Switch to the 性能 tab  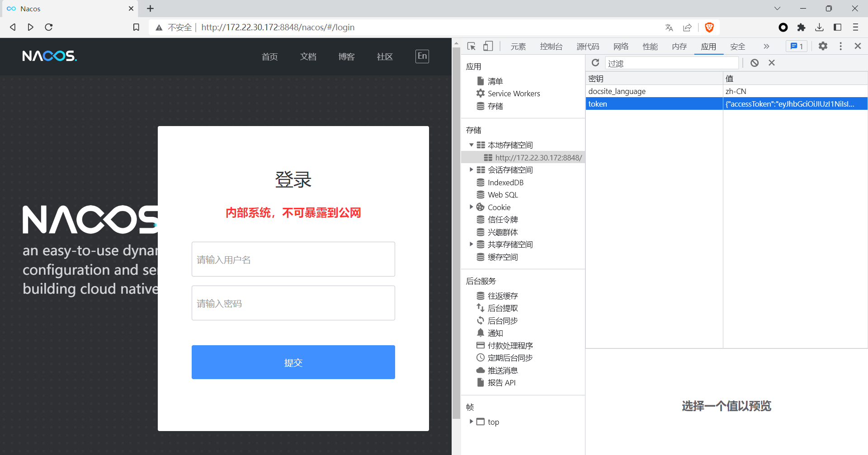[650, 47]
